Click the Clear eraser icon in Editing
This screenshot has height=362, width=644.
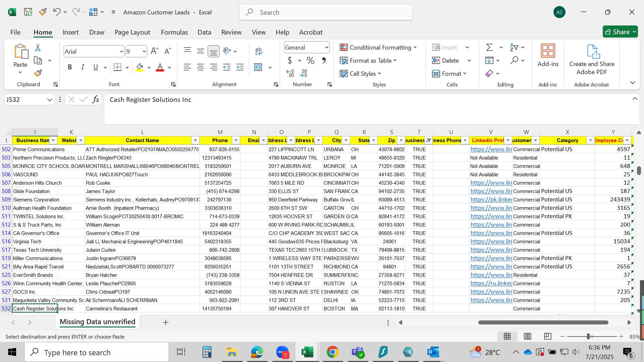pos(489,73)
